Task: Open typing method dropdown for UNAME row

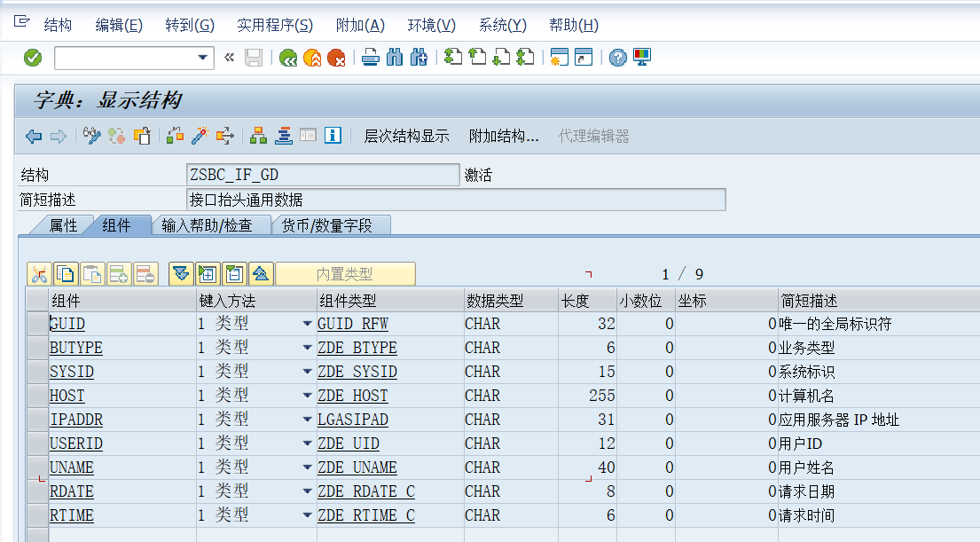Action: [307, 467]
